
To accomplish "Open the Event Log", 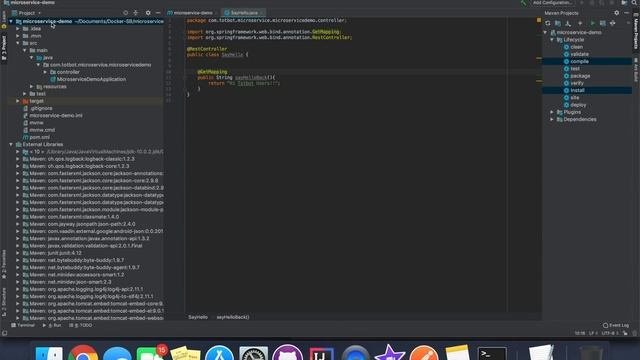I will click(x=616, y=325).
